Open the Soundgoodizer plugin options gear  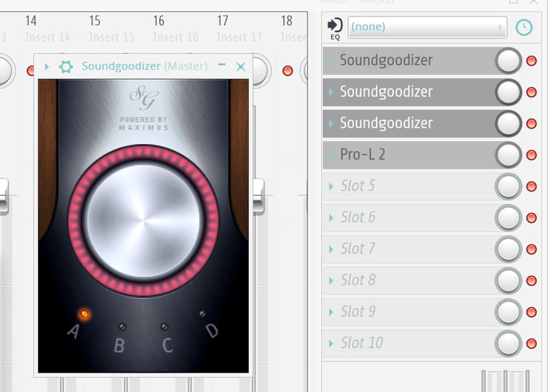tap(66, 66)
